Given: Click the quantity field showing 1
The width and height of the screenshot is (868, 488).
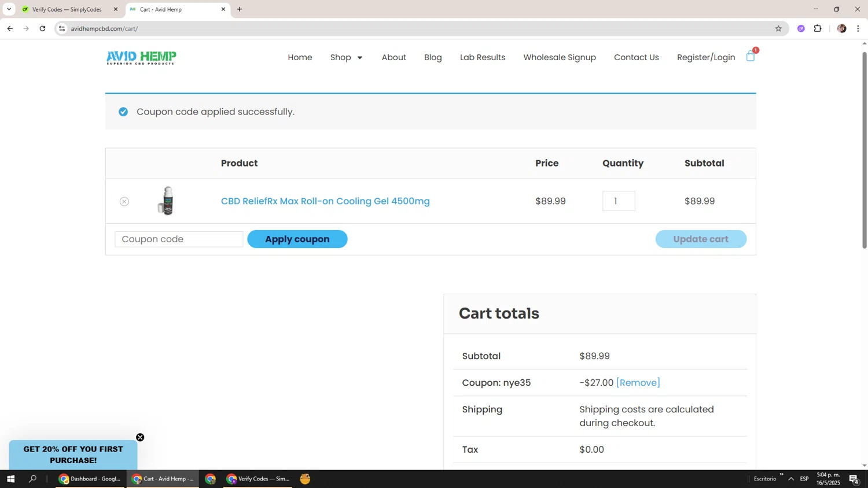Looking at the screenshot, I should point(619,201).
